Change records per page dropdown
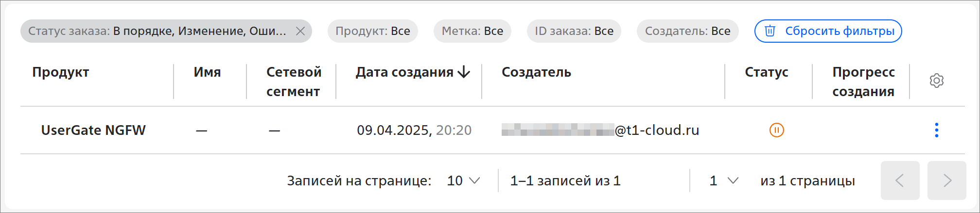The width and height of the screenshot is (980, 213). pyautogui.click(x=463, y=180)
